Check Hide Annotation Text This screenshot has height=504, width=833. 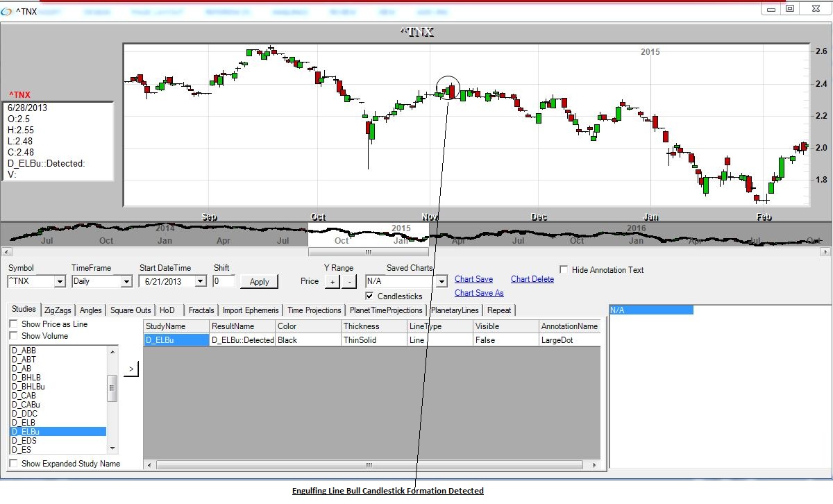click(x=564, y=270)
